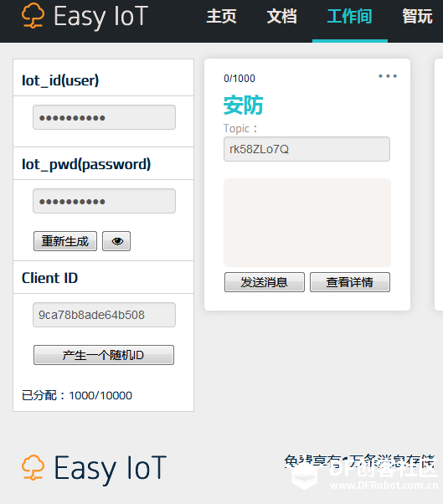This screenshot has height=504, width=443.
Task: Open the 主页 home tab
Action: [221, 16]
